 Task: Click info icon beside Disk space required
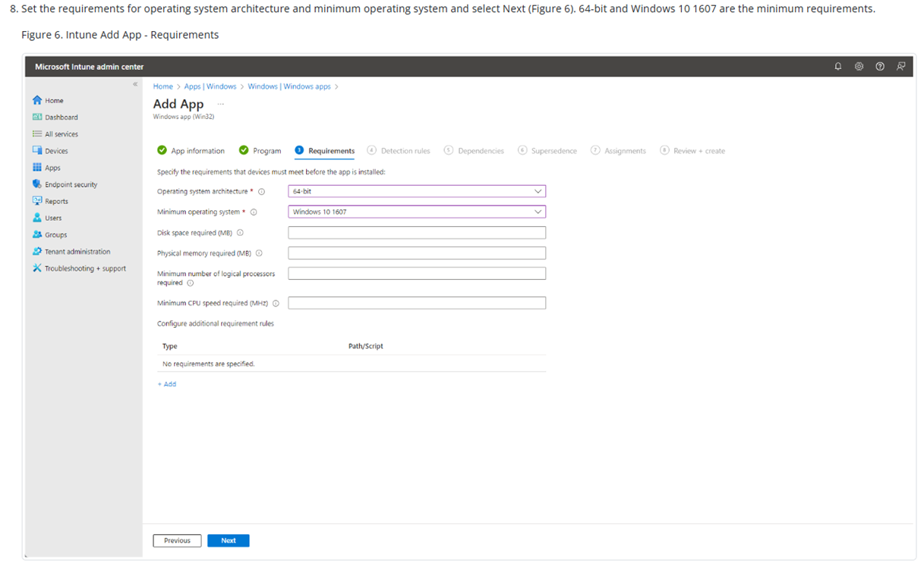pyautogui.click(x=240, y=233)
